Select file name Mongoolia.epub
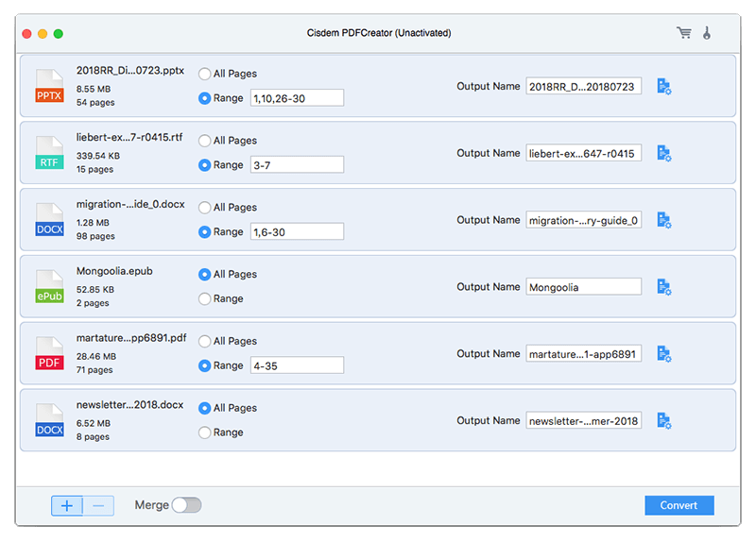Viewport: 756px width, 542px height. (x=114, y=271)
